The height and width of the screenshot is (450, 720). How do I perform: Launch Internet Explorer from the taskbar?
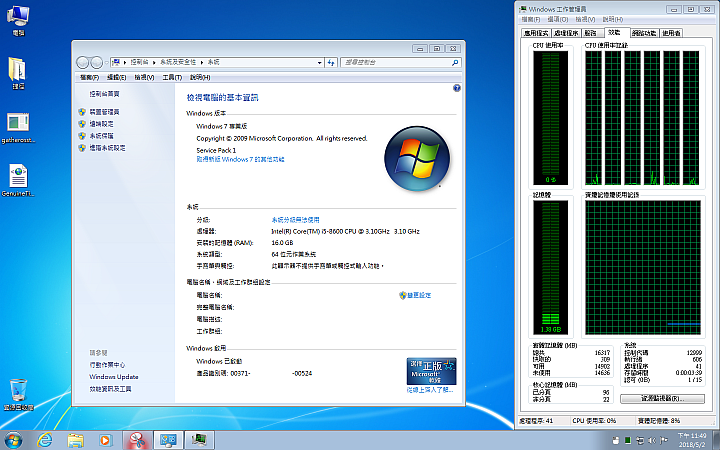[45, 440]
